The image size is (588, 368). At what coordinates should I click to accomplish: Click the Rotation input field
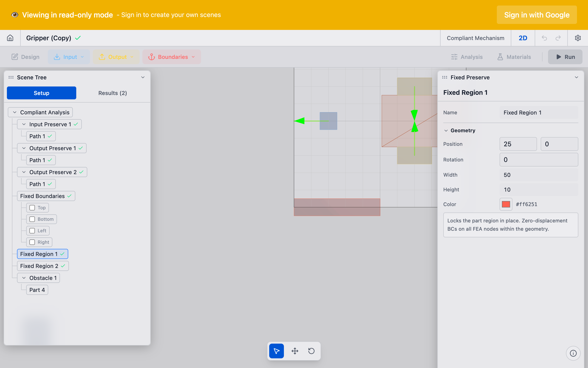pos(539,160)
